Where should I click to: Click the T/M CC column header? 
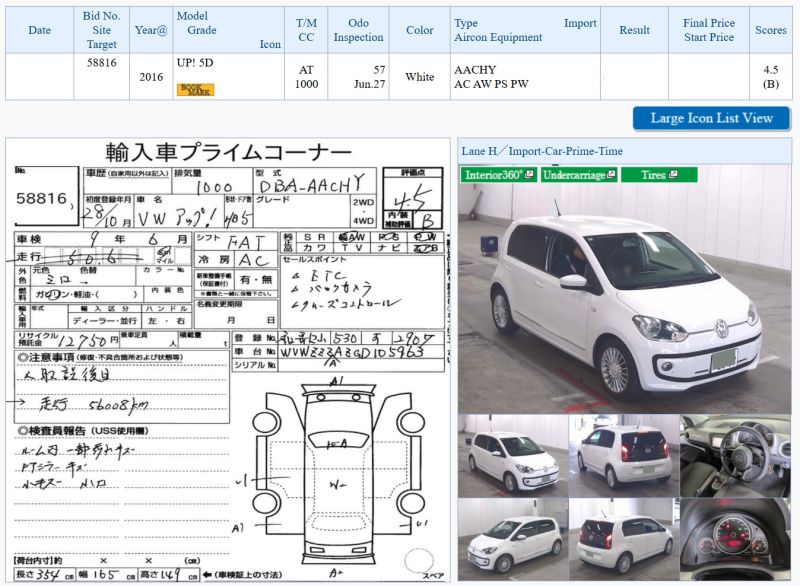[x=306, y=30]
